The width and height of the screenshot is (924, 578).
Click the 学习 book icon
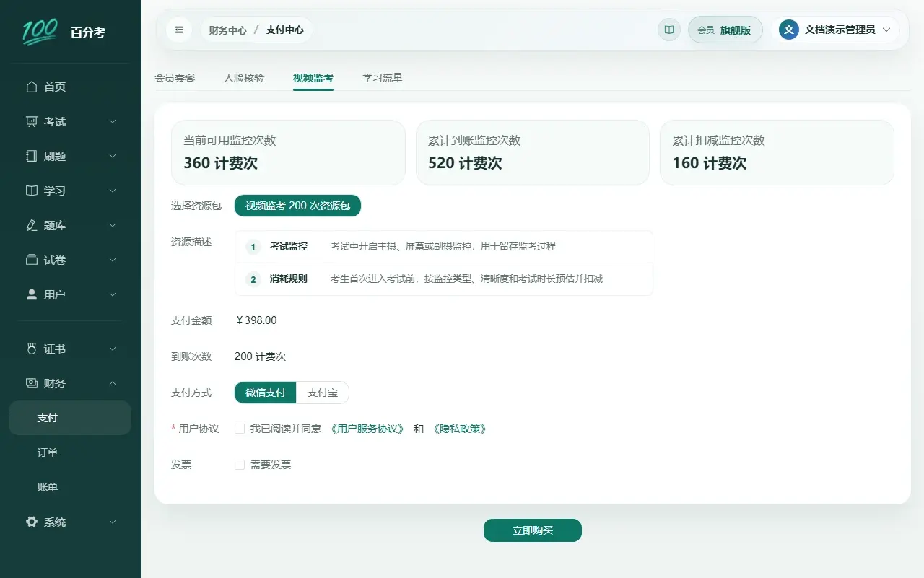(31, 191)
